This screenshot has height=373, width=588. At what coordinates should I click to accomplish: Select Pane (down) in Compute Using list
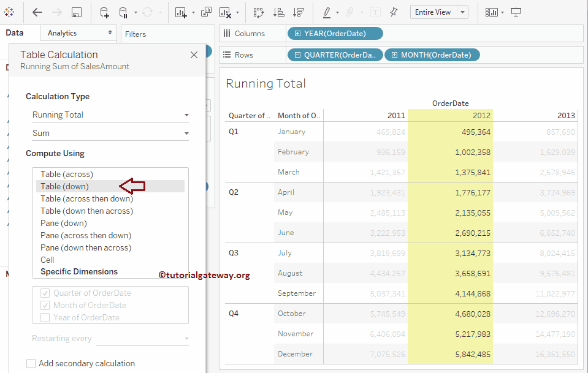64,223
